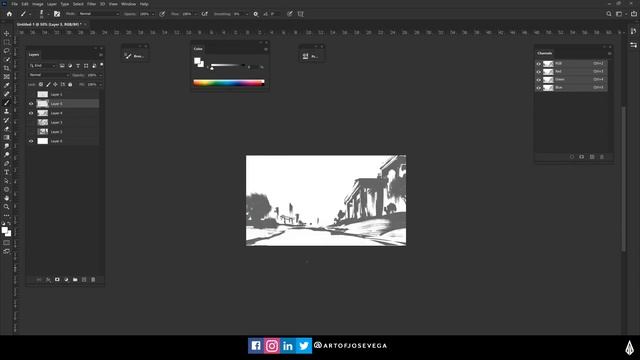The width and height of the screenshot is (640, 360).
Task: Select the Move tool
Action: coord(7,33)
